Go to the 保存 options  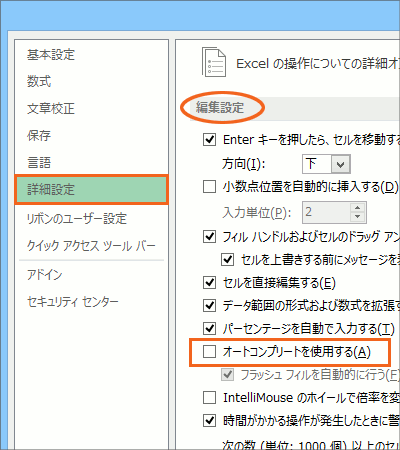click(x=39, y=135)
